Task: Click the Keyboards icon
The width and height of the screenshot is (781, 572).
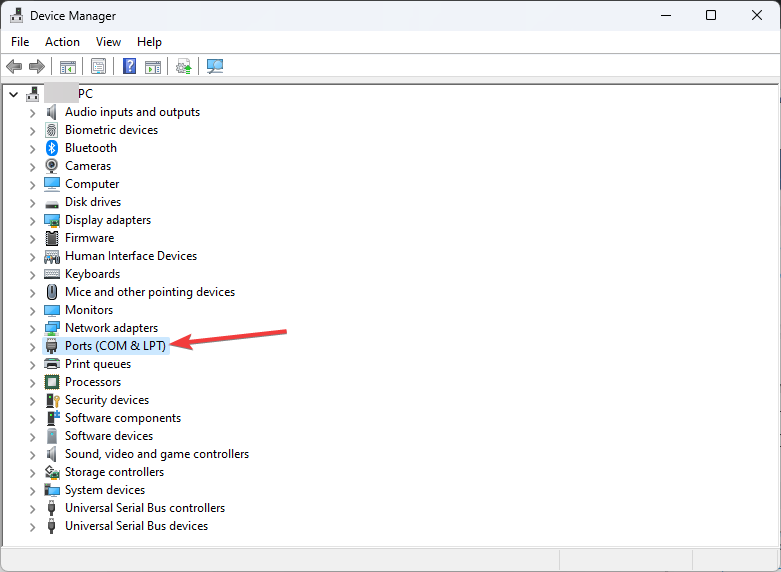Action: pyautogui.click(x=52, y=274)
